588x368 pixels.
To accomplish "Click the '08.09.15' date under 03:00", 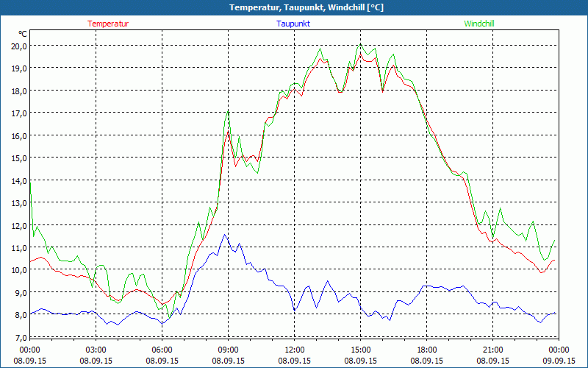I will click(x=96, y=361).
